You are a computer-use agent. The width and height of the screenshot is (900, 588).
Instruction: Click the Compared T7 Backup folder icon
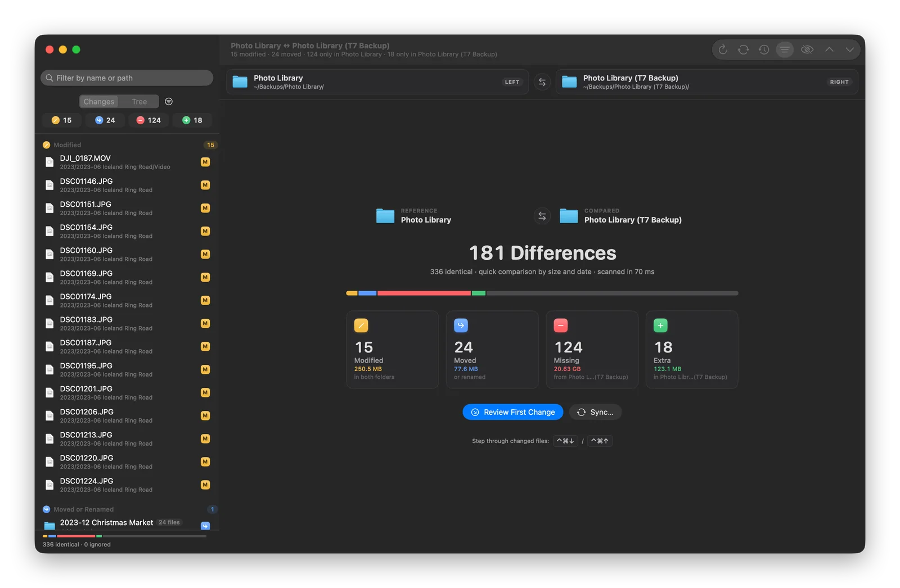tap(569, 216)
